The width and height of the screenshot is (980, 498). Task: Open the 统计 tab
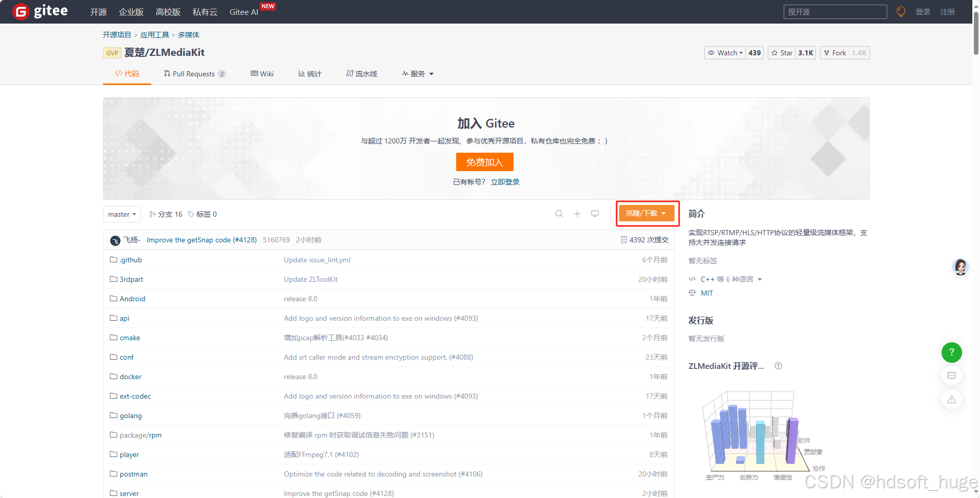[310, 74]
